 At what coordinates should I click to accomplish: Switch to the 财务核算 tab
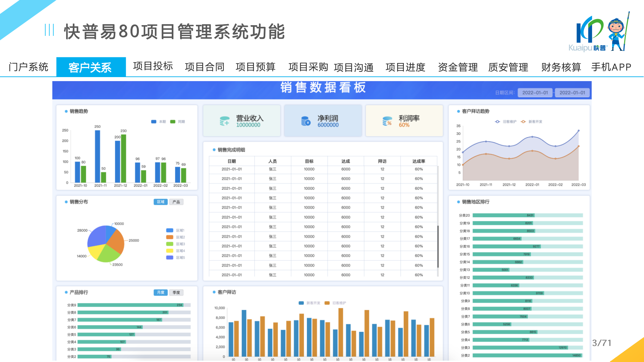[x=561, y=67]
